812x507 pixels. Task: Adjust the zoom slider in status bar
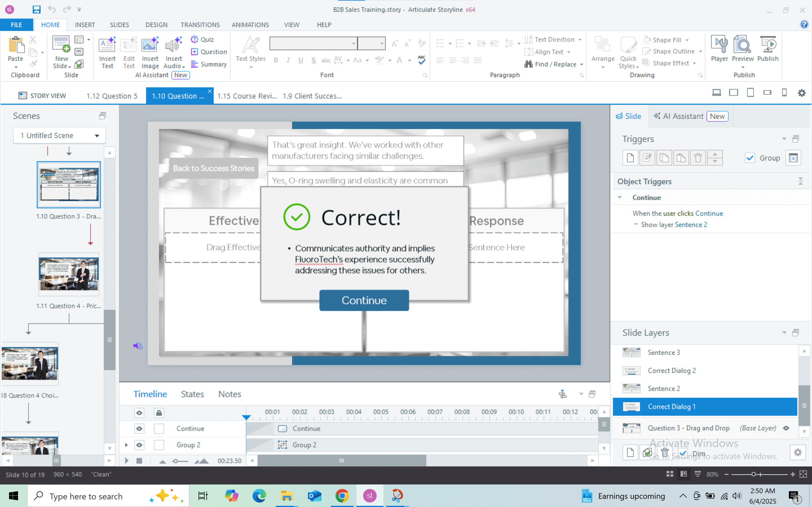click(754, 474)
